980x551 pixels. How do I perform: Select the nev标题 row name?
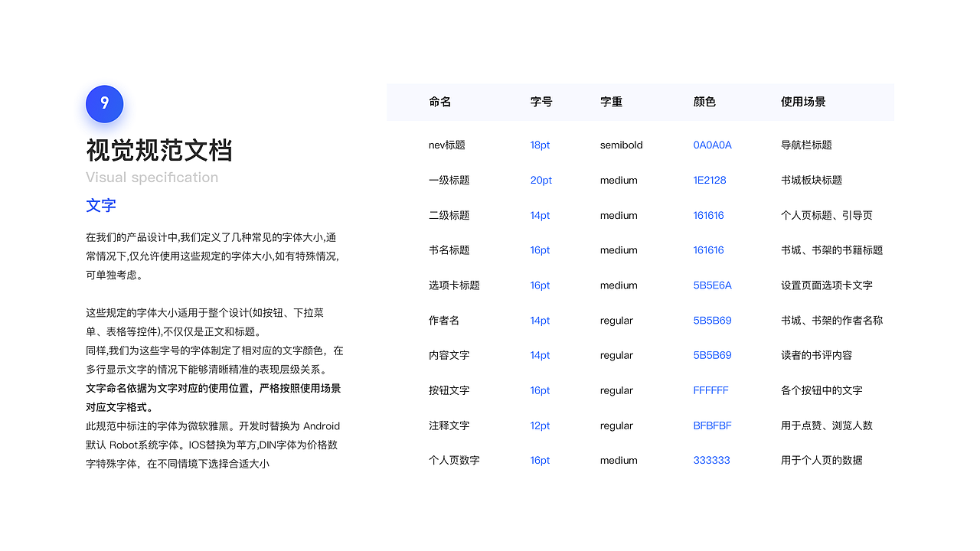coord(447,145)
